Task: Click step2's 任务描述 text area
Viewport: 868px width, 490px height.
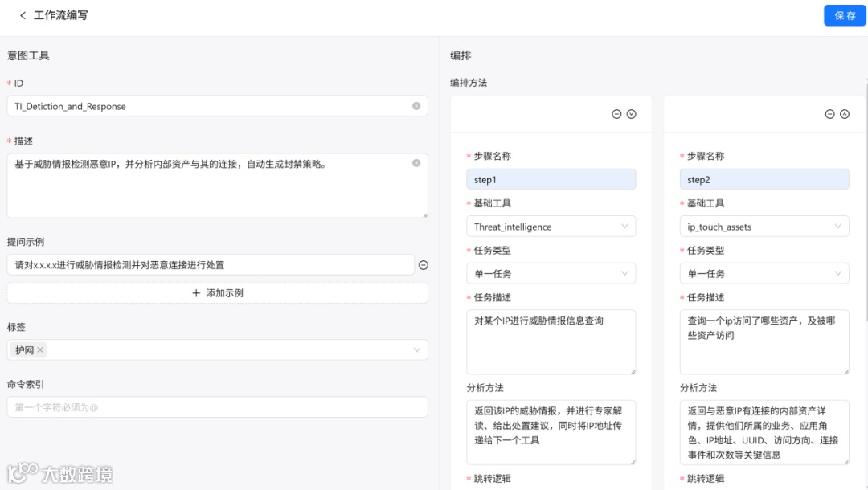Action: pyautogui.click(x=764, y=341)
